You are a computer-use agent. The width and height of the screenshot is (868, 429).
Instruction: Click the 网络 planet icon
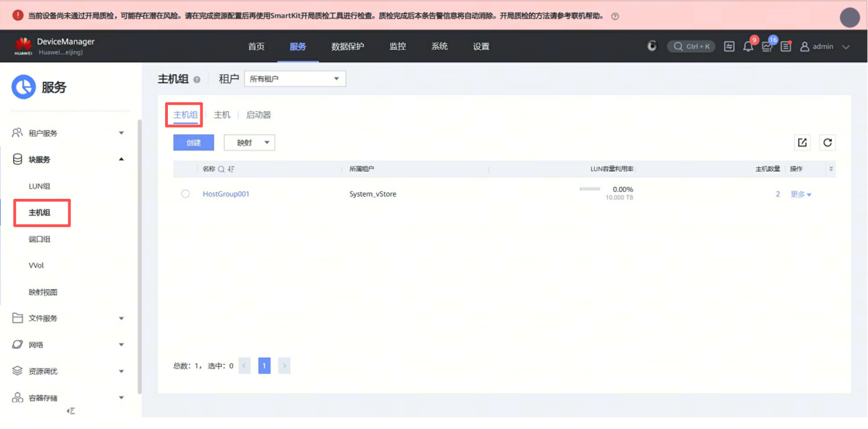point(17,344)
